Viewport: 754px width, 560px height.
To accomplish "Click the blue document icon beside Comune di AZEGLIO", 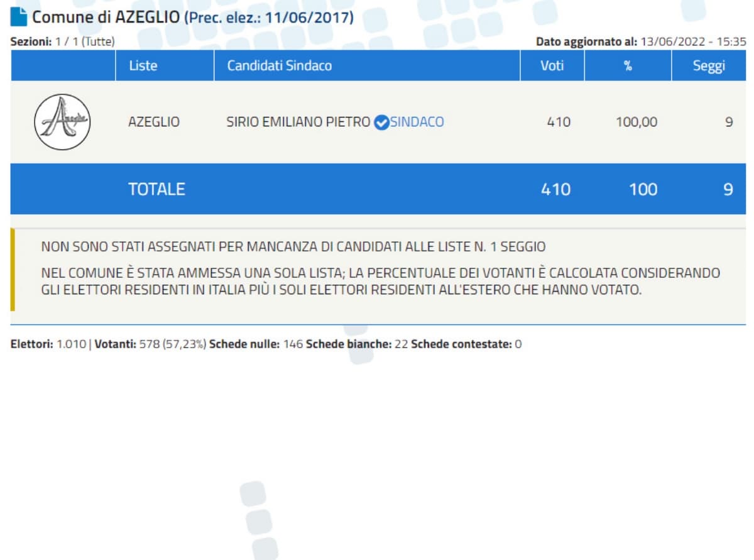I will coord(19,17).
